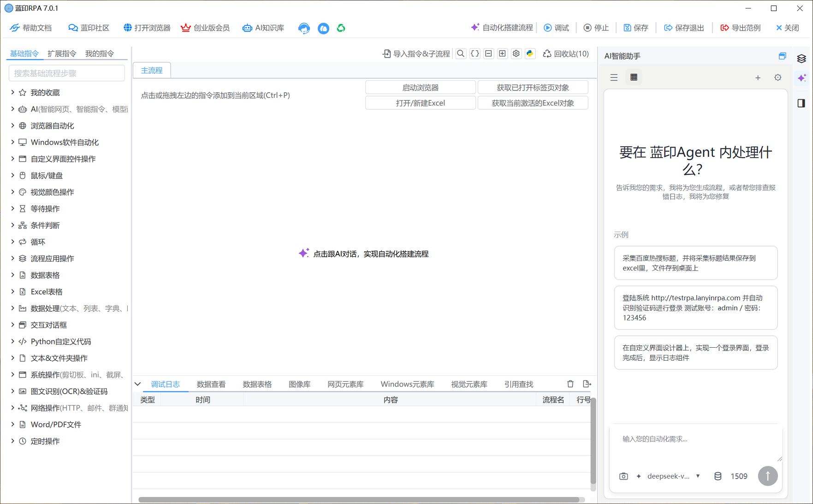Focus the 输入您的自动化需求 input
This screenshot has height=504, width=813.
pyautogui.click(x=695, y=444)
